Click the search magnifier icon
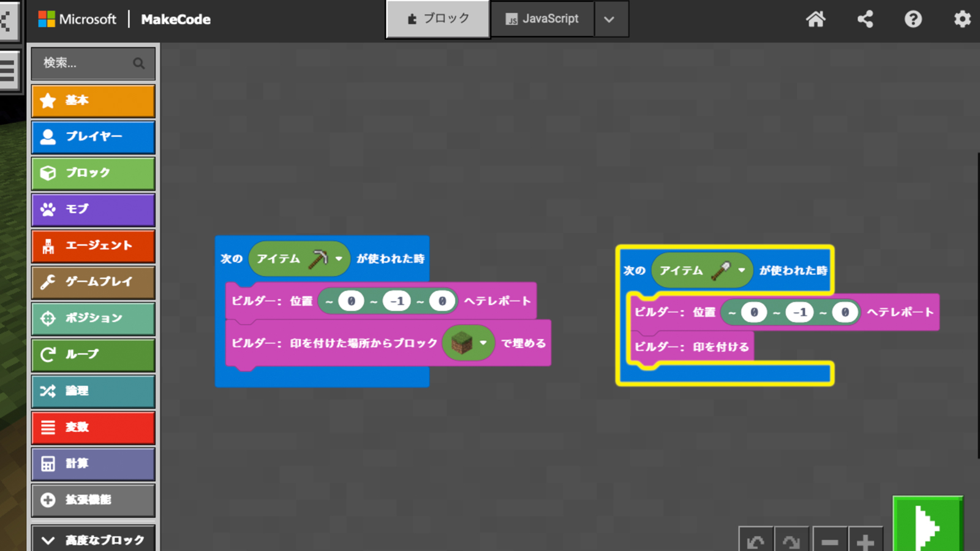 click(x=139, y=63)
